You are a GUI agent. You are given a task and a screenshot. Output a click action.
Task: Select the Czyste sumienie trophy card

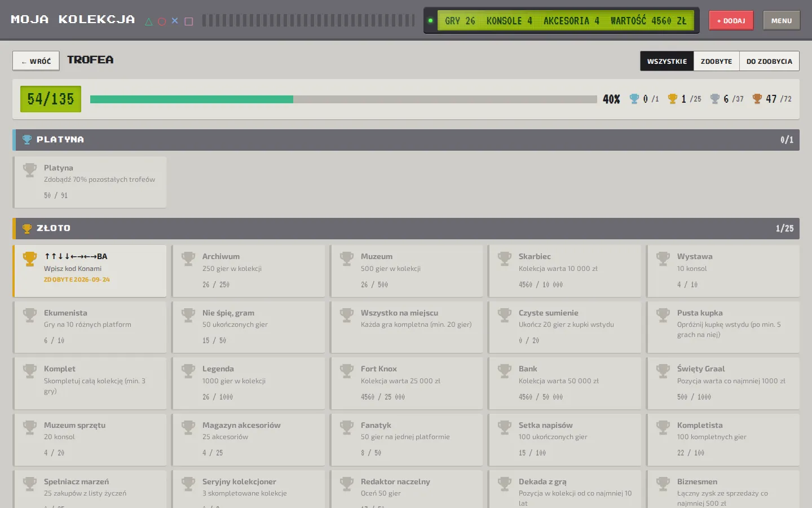tap(564, 327)
